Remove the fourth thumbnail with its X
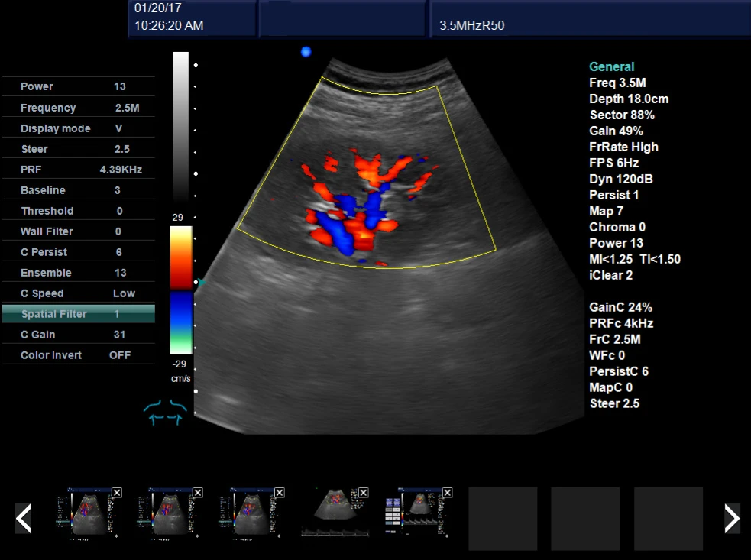The image size is (751, 560). [x=364, y=493]
